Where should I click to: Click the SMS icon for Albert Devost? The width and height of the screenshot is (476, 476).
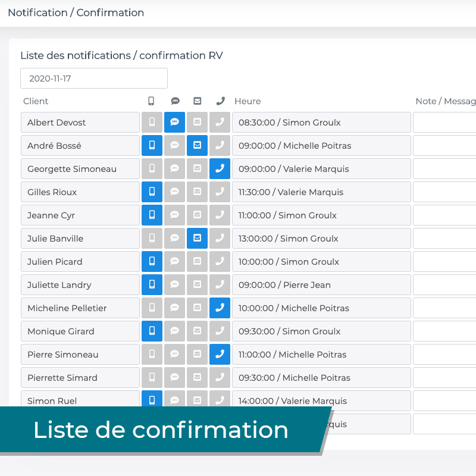pyautogui.click(x=174, y=123)
